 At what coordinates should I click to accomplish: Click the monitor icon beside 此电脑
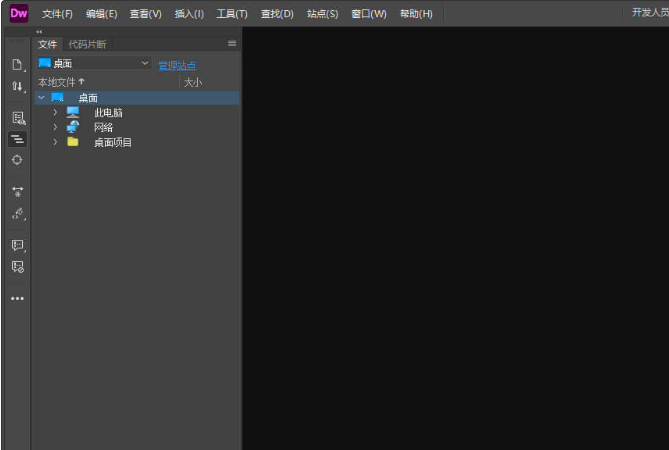coord(73,112)
